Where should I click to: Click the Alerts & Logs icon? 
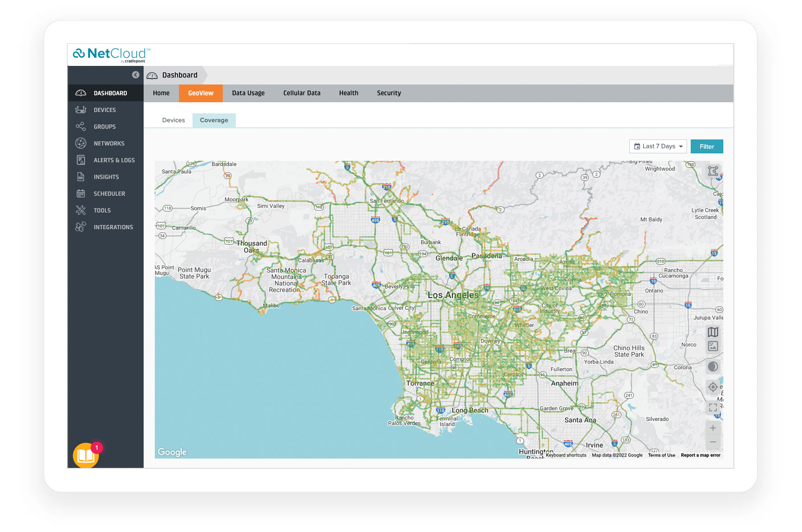click(x=81, y=160)
